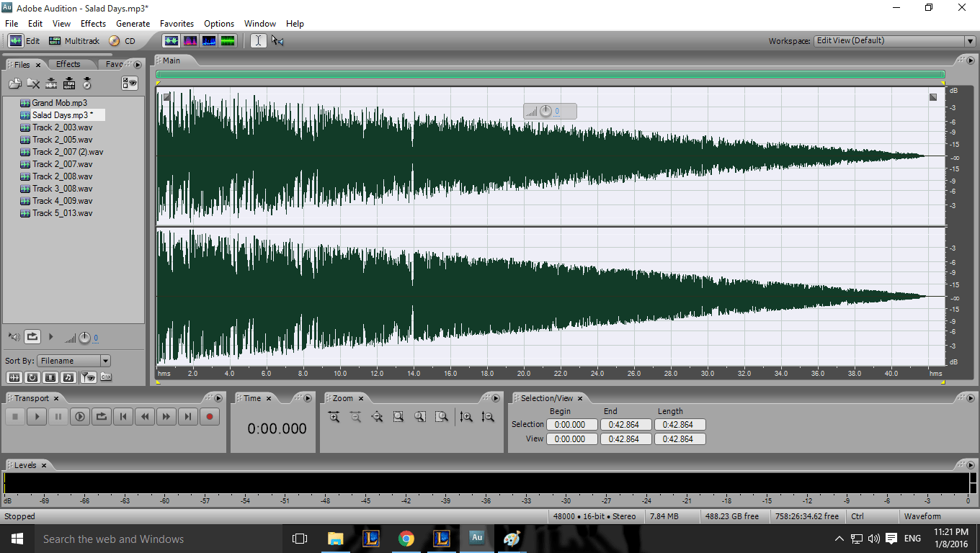980x553 pixels.
Task: Toggle Files panel auto-play speaker
Action: point(14,336)
